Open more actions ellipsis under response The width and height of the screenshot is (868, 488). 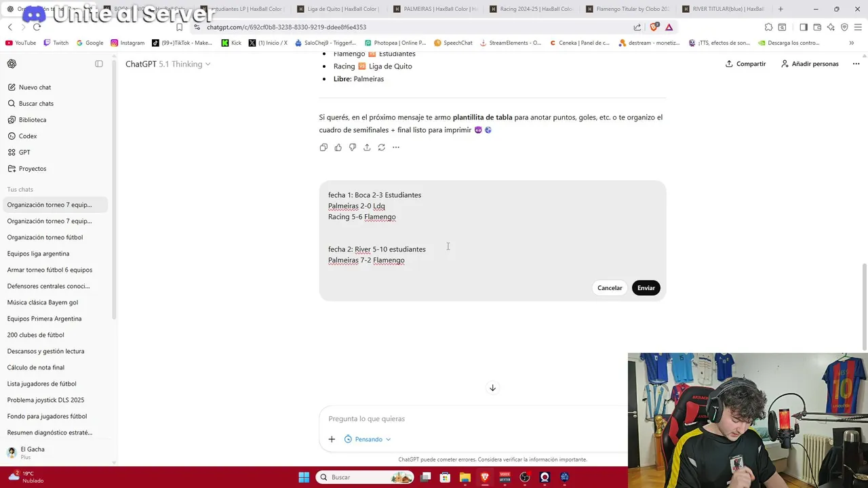click(396, 147)
